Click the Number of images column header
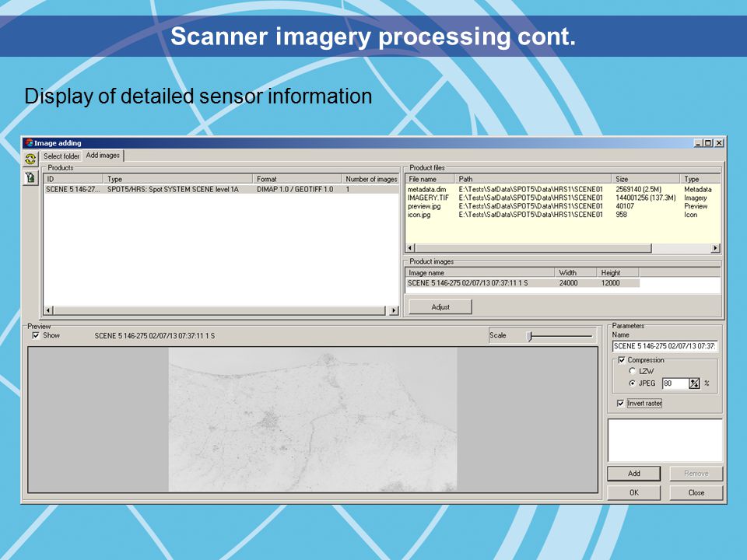 (370, 179)
